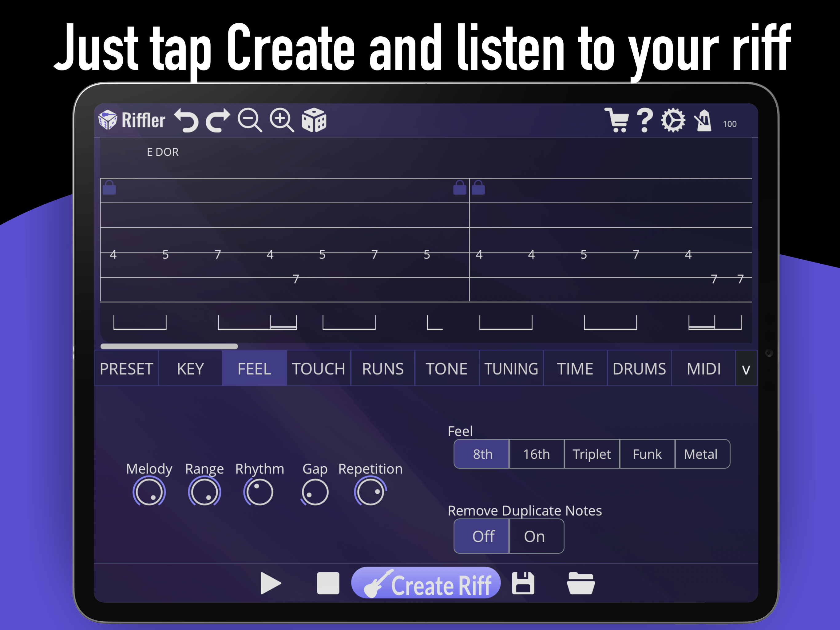Image resolution: width=840 pixels, height=630 pixels.
Task: Select the 16th feel option
Action: click(536, 454)
